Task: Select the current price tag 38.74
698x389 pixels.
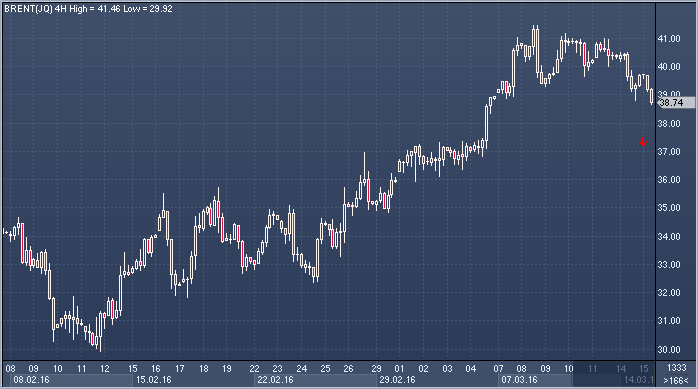Action: [675, 103]
